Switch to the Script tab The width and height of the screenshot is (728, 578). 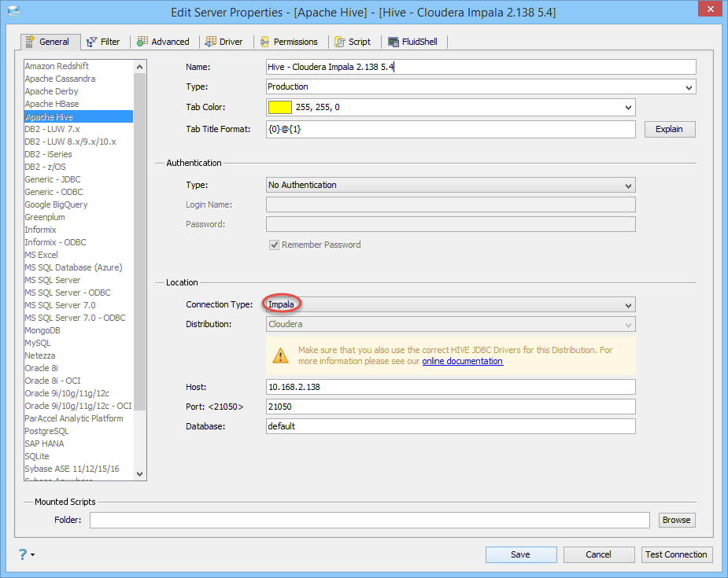coord(353,42)
